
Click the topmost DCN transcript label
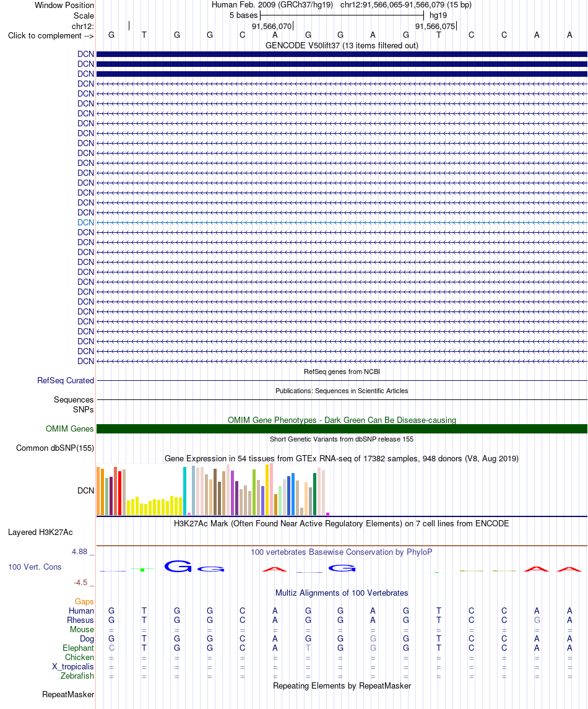click(85, 54)
